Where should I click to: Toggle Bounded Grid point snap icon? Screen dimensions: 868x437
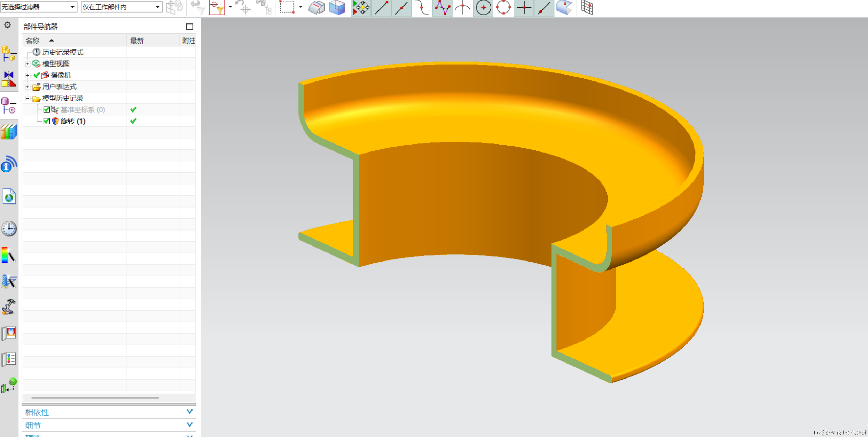tap(587, 8)
